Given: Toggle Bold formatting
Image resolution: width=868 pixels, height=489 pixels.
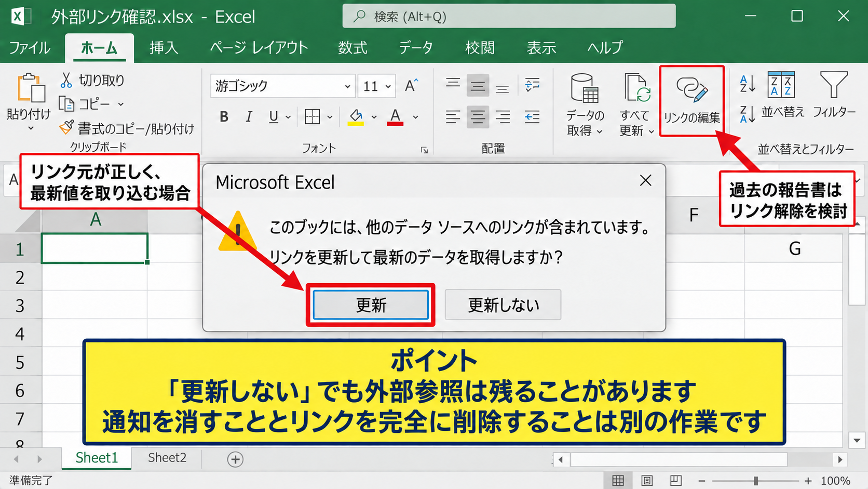Looking at the screenshot, I should [x=224, y=117].
